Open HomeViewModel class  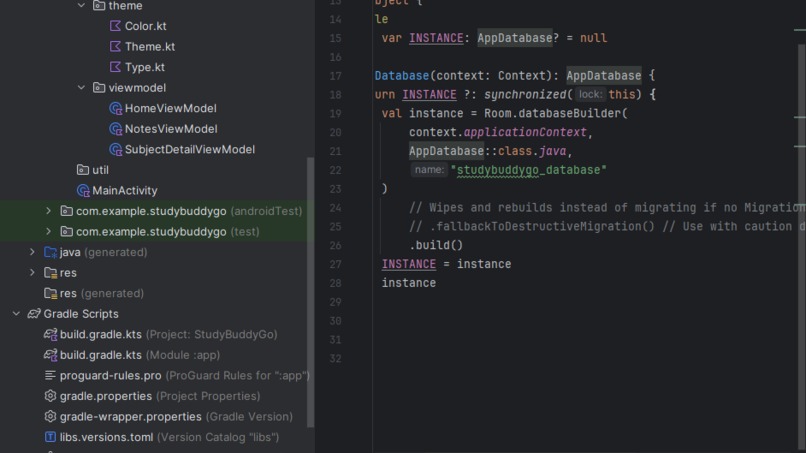(170, 108)
